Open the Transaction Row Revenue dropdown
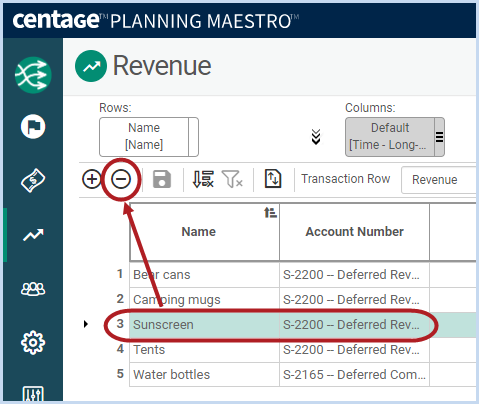 (439, 180)
